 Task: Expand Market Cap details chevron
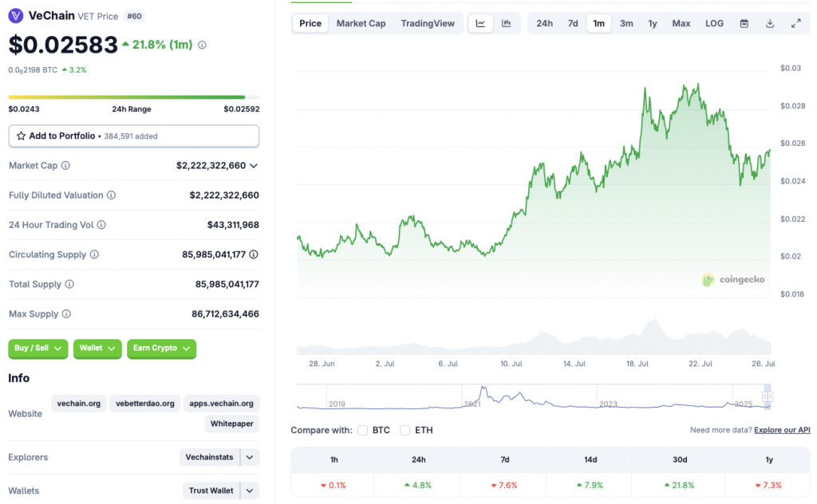coord(254,166)
